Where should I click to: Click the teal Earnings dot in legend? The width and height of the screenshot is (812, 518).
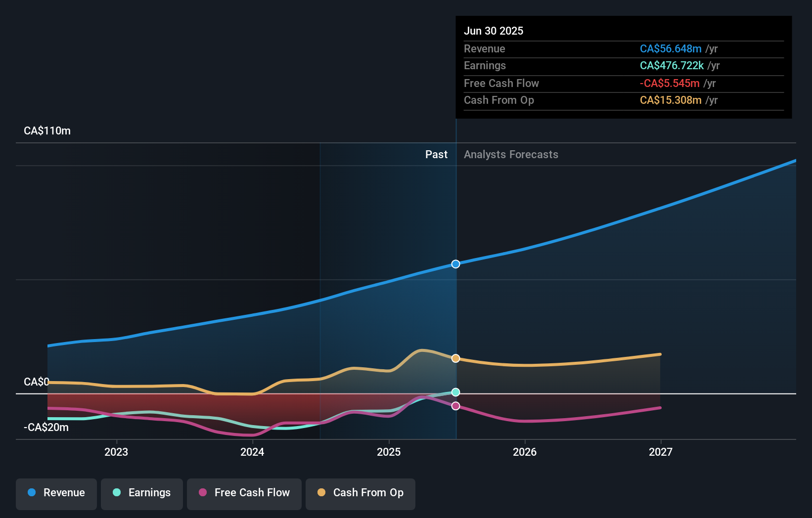[x=116, y=493]
